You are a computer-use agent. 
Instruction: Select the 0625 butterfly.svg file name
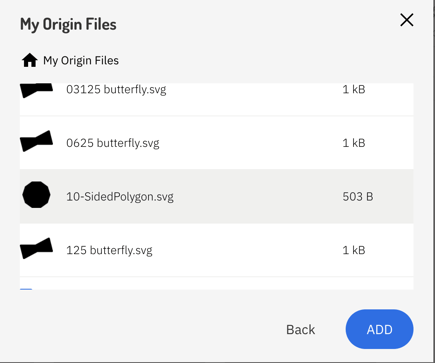(x=113, y=143)
